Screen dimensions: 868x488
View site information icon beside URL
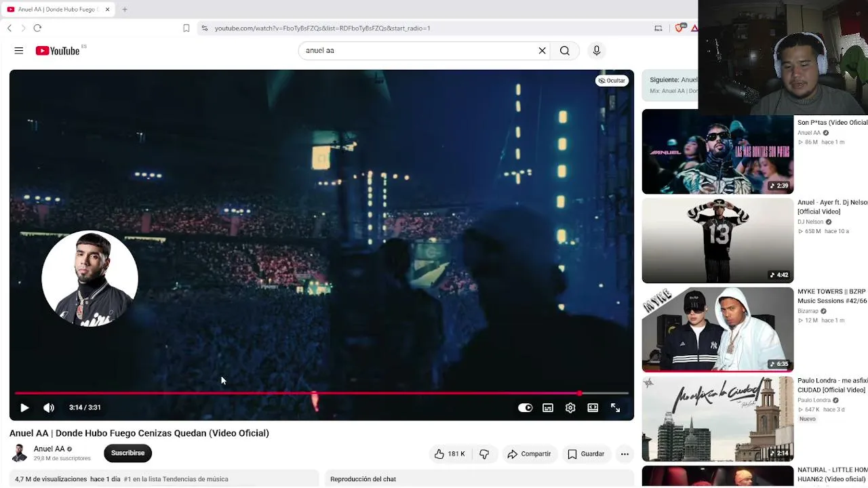point(204,28)
